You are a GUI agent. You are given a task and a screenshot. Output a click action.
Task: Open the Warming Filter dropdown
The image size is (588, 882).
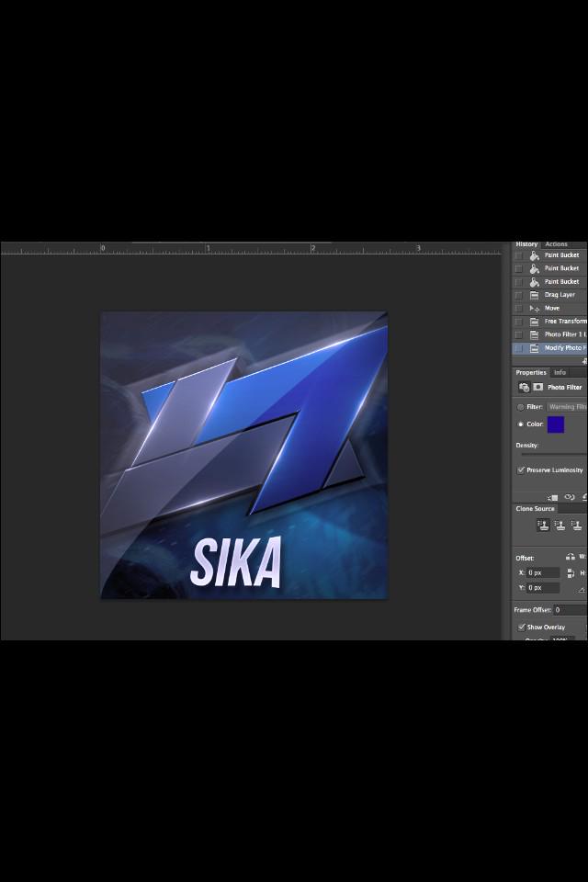567,407
